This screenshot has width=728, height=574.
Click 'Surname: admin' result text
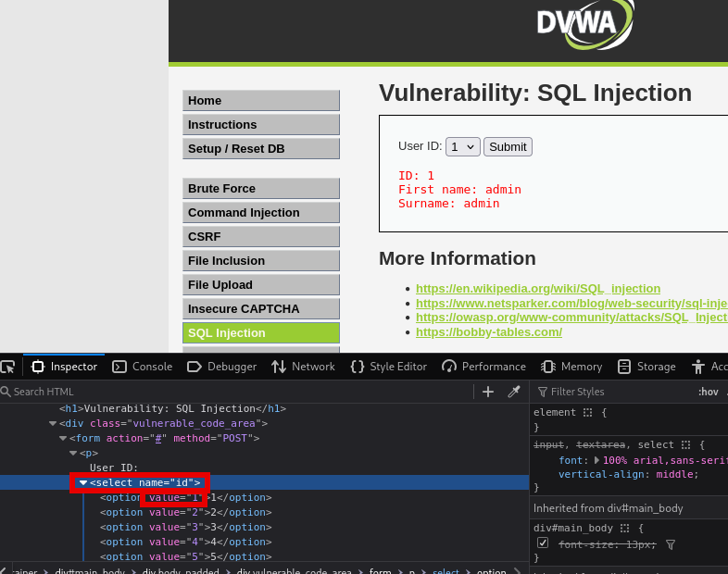tap(448, 204)
